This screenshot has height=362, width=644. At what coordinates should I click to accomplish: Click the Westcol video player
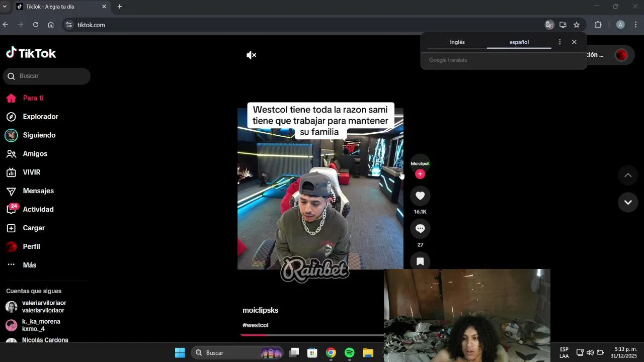coord(320,189)
